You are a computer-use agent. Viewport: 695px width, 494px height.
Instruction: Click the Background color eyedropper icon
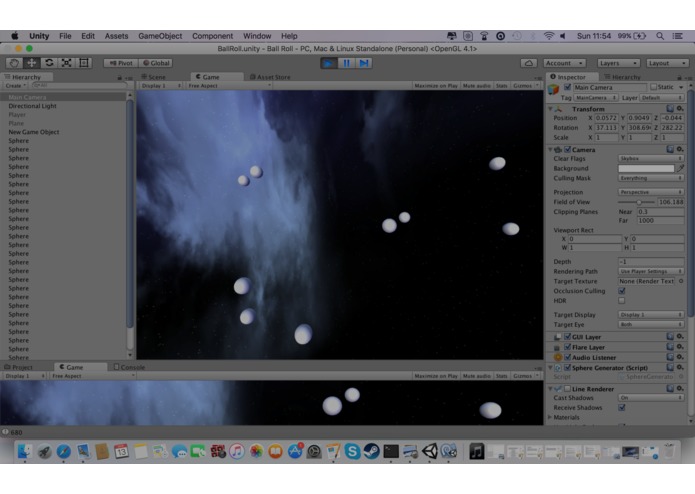click(x=680, y=168)
